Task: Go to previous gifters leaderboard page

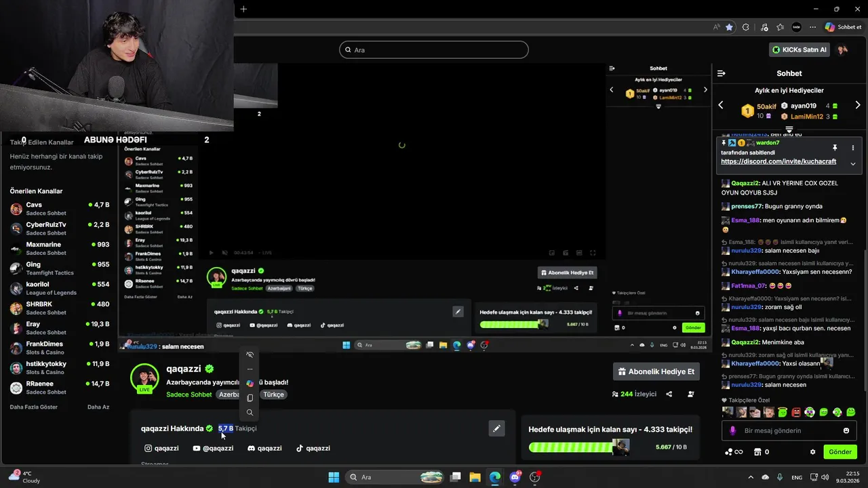Action: click(x=721, y=105)
